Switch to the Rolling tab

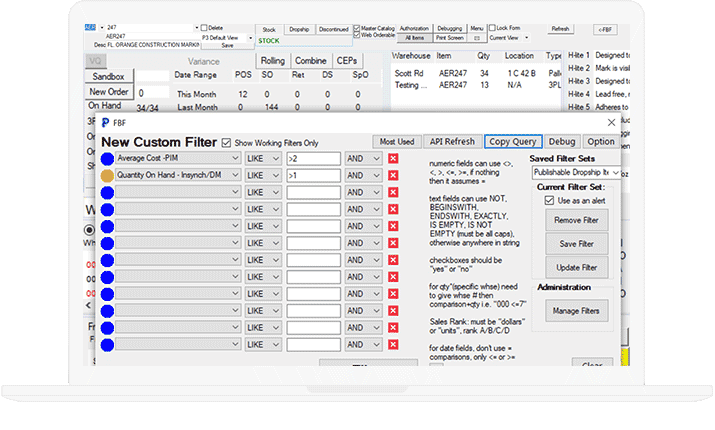point(273,61)
